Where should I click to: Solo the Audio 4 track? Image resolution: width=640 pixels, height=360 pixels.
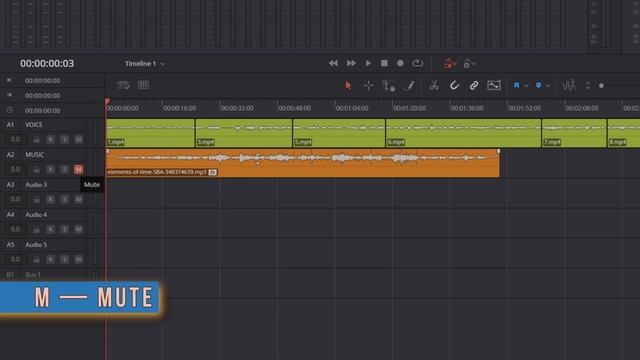pos(64,229)
